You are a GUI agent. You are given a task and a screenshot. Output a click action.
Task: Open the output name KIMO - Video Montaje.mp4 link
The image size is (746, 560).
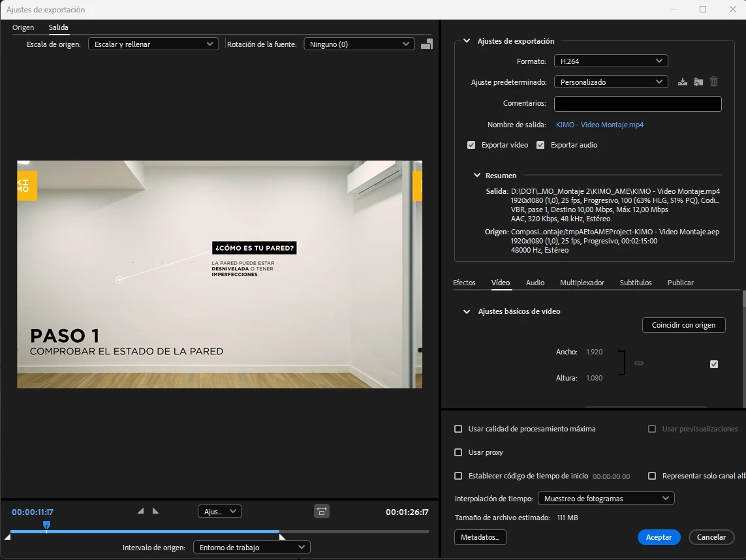pyautogui.click(x=599, y=125)
